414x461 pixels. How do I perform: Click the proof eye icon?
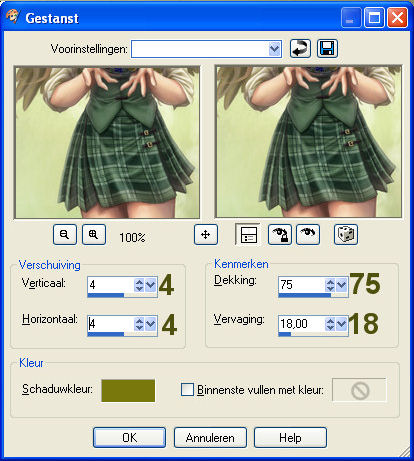(308, 235)
